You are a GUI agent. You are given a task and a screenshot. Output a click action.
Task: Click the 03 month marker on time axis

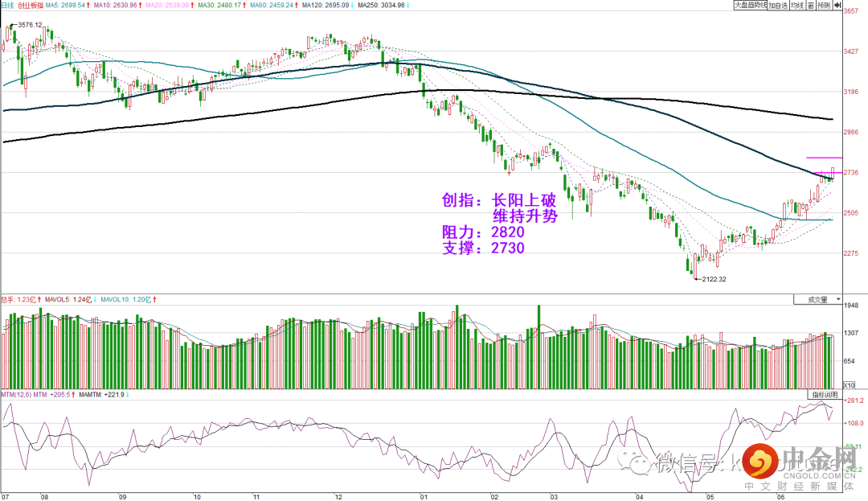pos(554,497)
